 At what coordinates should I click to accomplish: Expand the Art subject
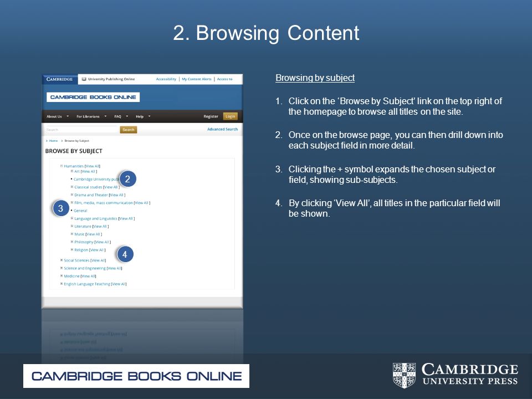[72, 171]
